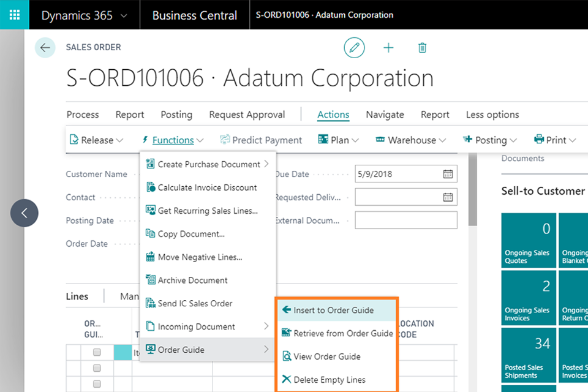Open the Ongoing Sales Quotes tile
588x392 pixels.
click(x=529, y=241)
